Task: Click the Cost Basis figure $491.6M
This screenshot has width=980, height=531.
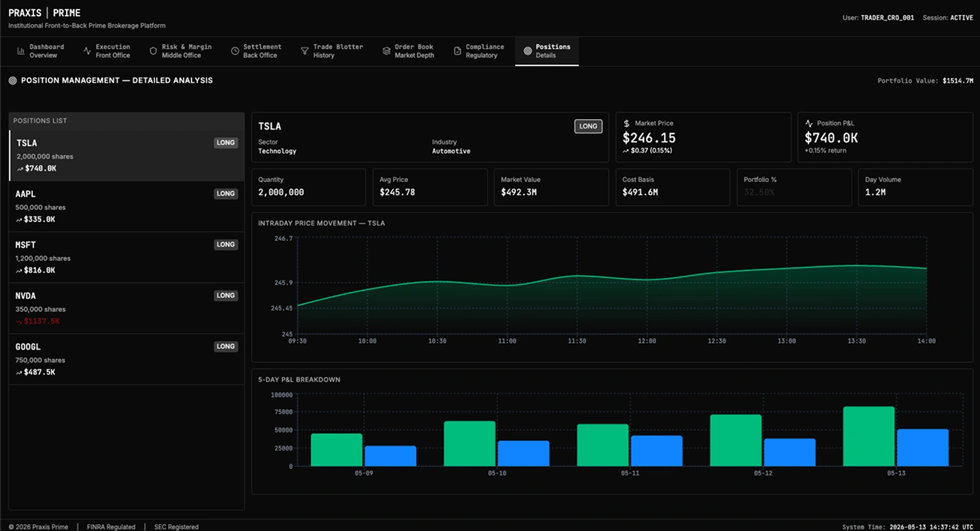Action: click(x=640, y=192)
